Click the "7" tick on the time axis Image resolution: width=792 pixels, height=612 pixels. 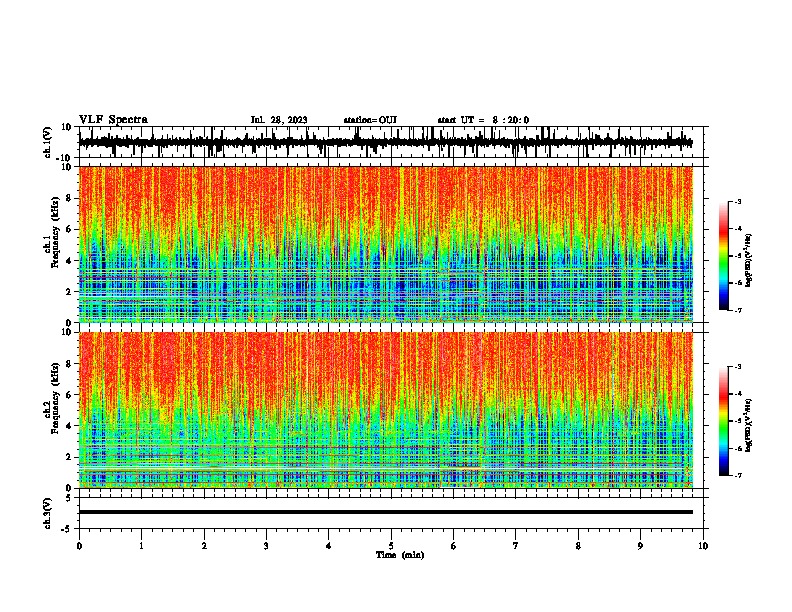tap(516, 546)
